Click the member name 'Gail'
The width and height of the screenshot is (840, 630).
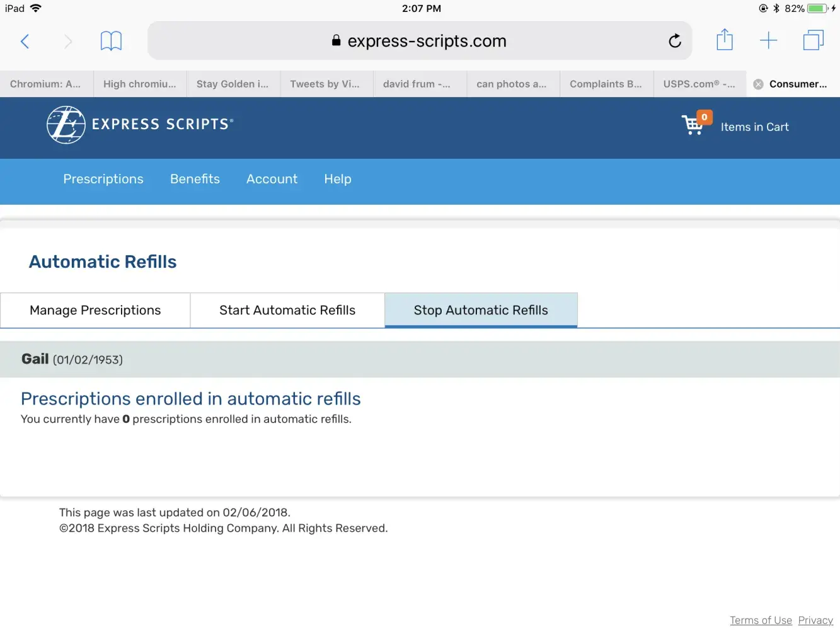[x=35, y=359]
